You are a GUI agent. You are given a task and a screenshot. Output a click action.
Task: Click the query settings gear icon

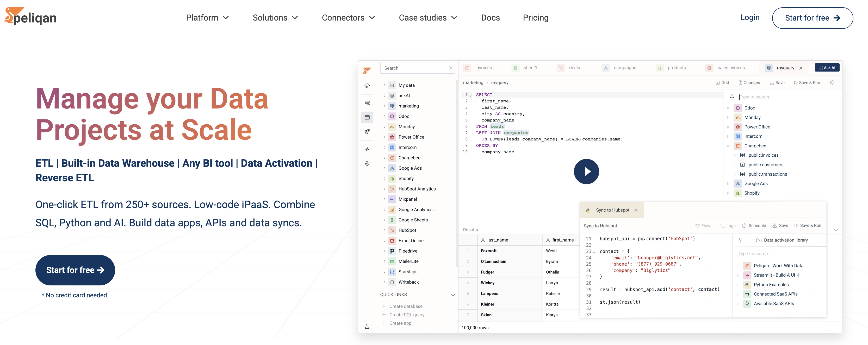point(832,83)
